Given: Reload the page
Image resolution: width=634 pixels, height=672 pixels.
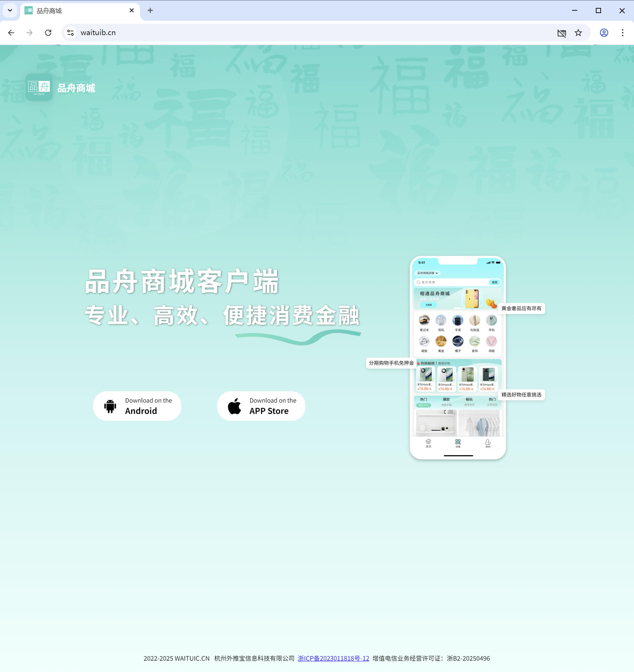Looking at the screenshot, I should coord(48,33).
